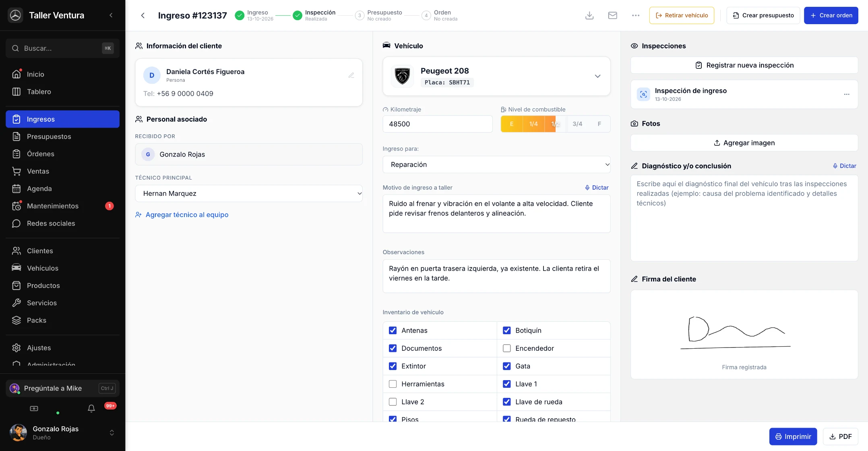
Task: Check the Encendedor checkbox
Action: pos(507,348)
